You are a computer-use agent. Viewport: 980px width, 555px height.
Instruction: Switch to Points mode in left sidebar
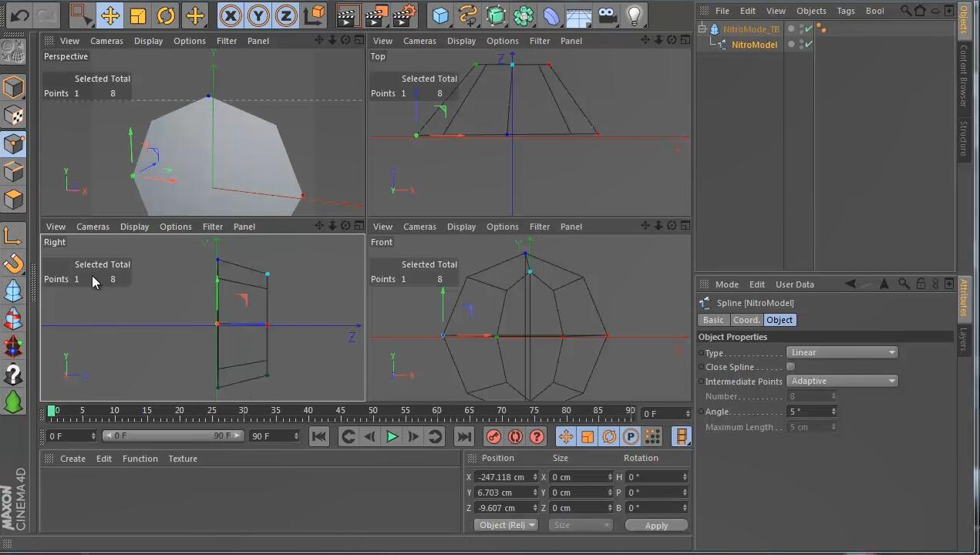13,143
